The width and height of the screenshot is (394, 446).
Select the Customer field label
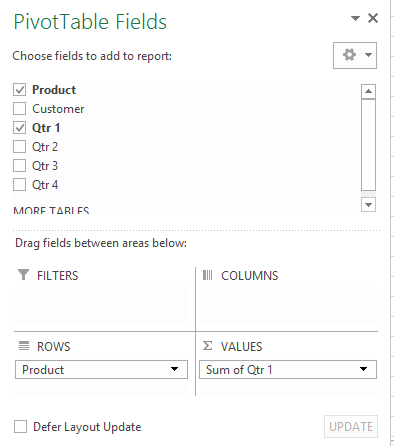58,109
